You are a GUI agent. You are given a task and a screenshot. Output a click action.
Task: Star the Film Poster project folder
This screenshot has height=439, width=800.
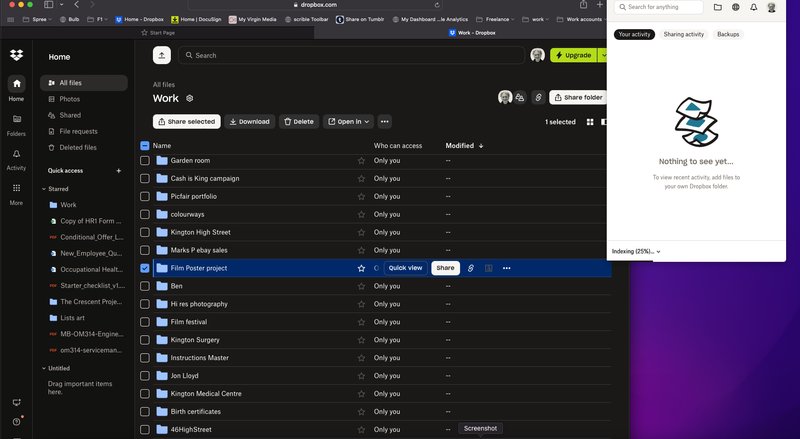[361, 268]
